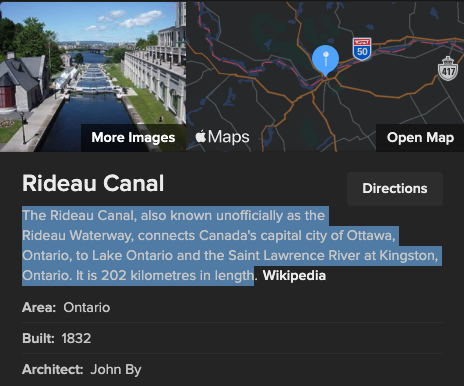Follow the Wikipedia source link
The image size is (464, 386).
(294, 276)
